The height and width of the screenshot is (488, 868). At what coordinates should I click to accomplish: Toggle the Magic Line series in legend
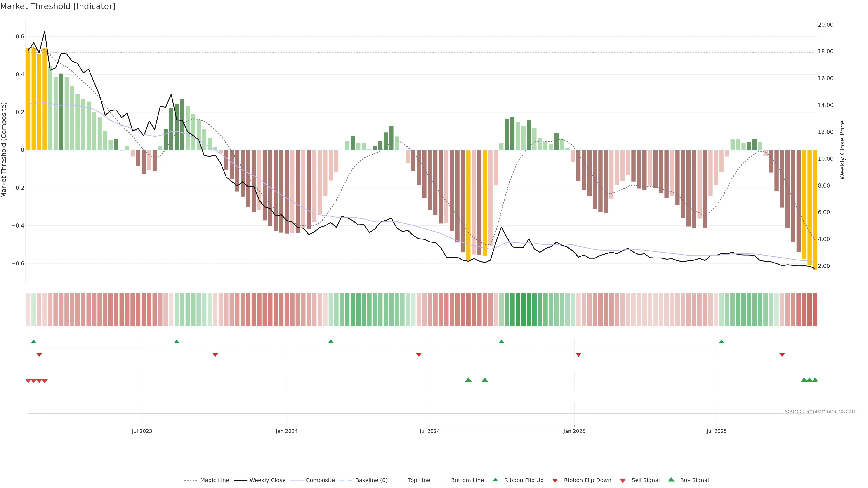[x=214, y=480]
